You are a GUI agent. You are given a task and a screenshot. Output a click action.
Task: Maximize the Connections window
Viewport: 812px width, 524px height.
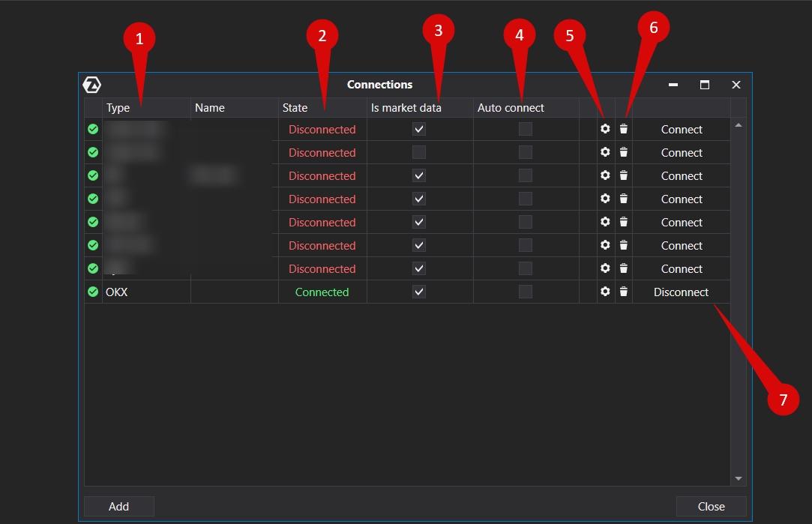click(705, 85)
